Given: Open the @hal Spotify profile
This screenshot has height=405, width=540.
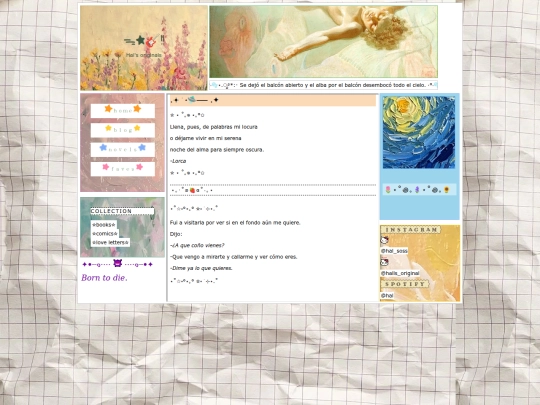Looking at the screenshot, I should click(x=387, y=295).
